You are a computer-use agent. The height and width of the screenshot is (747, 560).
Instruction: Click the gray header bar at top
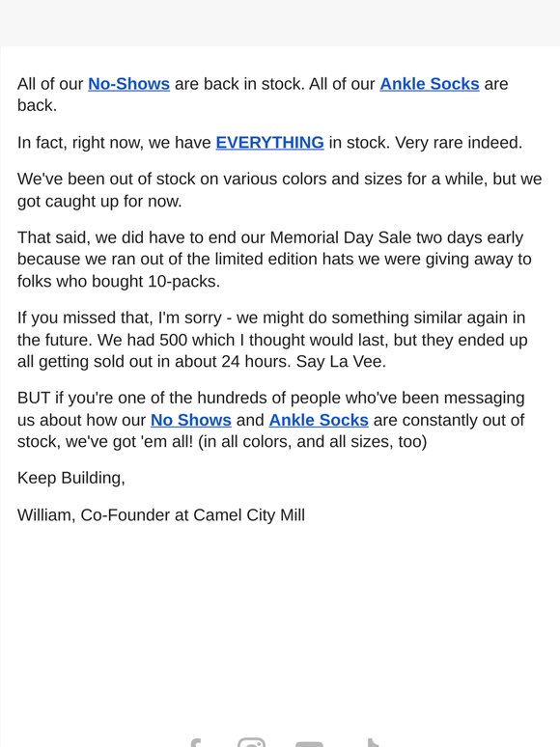click(x=280, y=23)
